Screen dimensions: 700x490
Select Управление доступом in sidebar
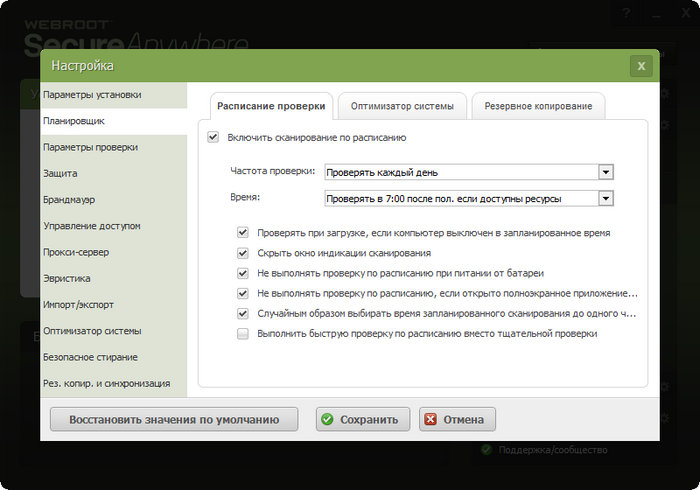113,226
